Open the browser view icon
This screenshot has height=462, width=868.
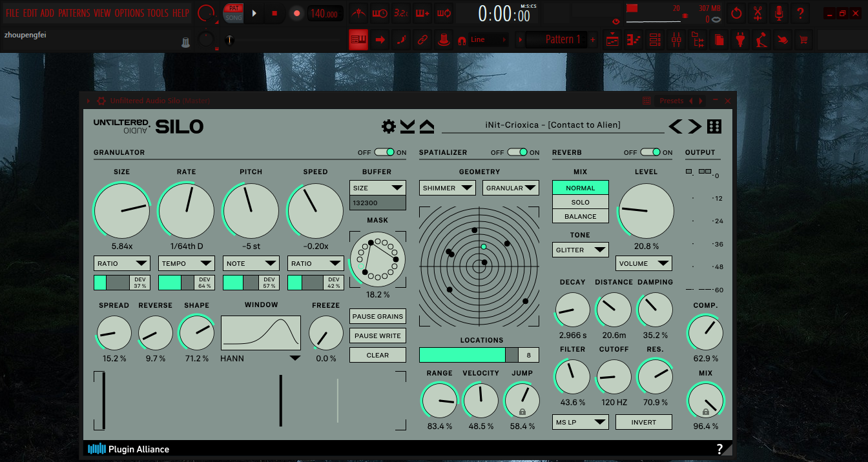(x=697, y=40)
